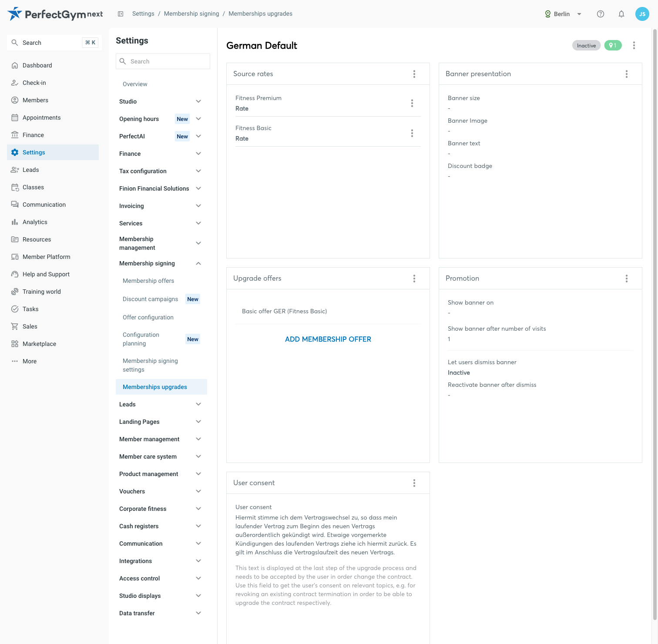The height and width of the screenshot is (644, 658).
Task: Open Fitness Basic rate options menu
Action: pos(412,133)
